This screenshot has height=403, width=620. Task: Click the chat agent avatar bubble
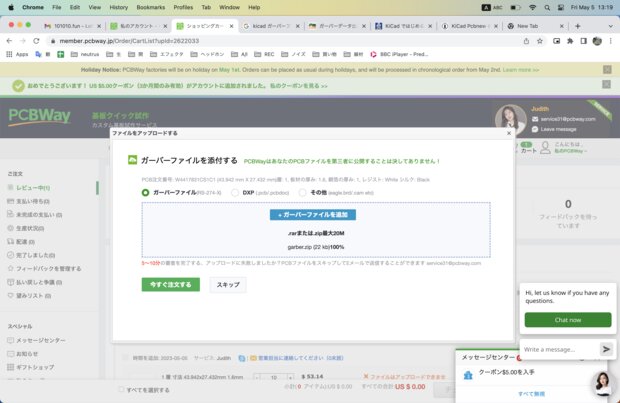pyautogui.click(x=603, y=383)
